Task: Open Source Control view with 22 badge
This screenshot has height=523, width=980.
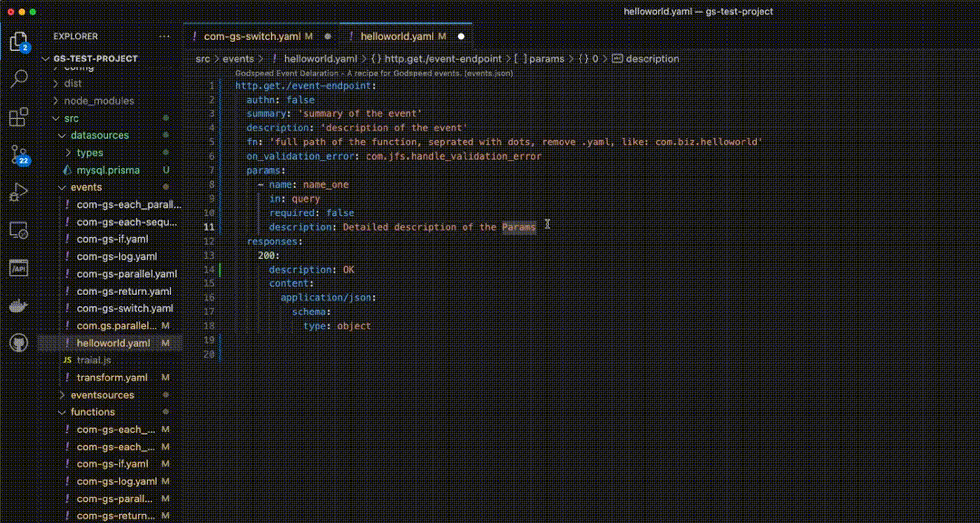Action: [19, 155]
